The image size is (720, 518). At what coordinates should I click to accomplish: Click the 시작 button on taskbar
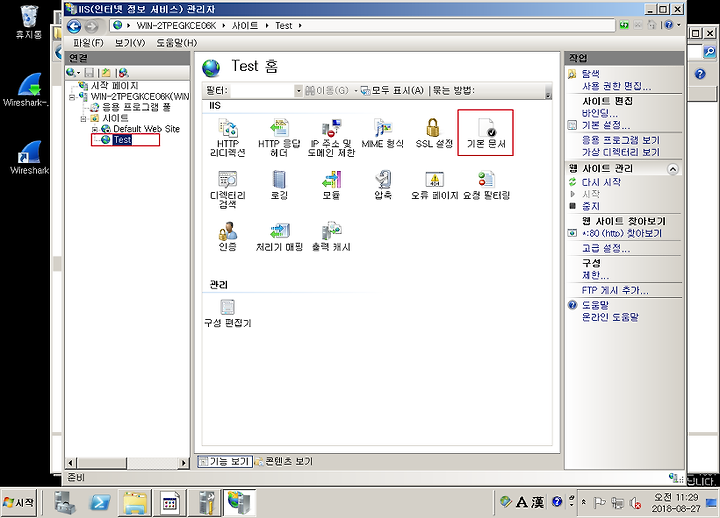coord(19,503)
